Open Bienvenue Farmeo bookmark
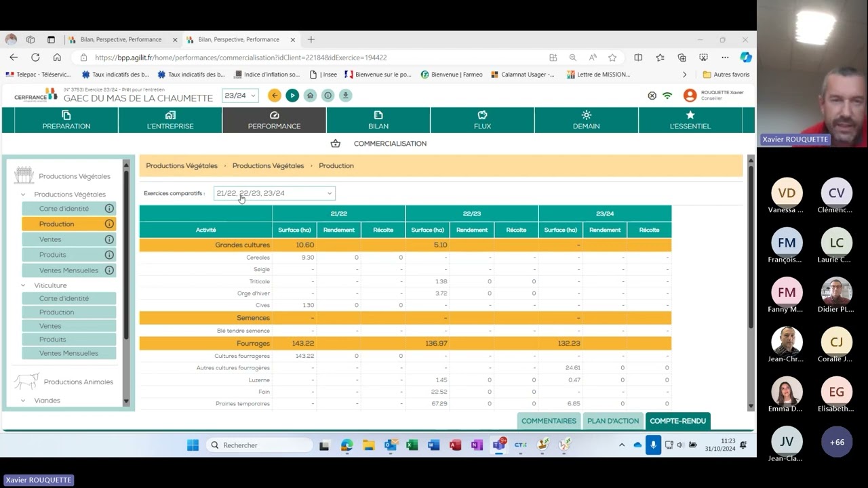The image size is (868, 488). [452, 75]
